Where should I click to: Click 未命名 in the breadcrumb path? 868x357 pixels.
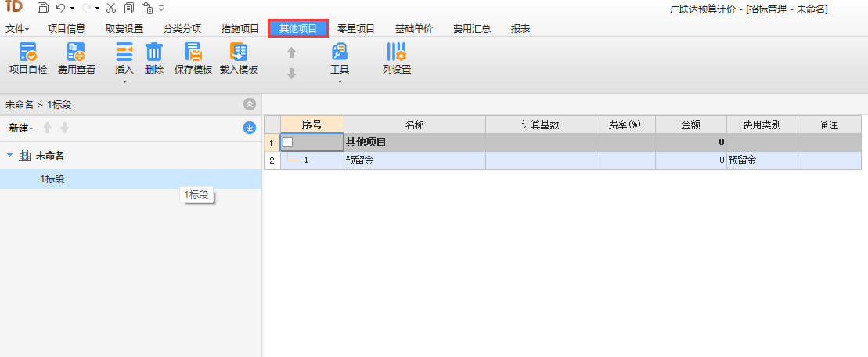tap(20, 104)
